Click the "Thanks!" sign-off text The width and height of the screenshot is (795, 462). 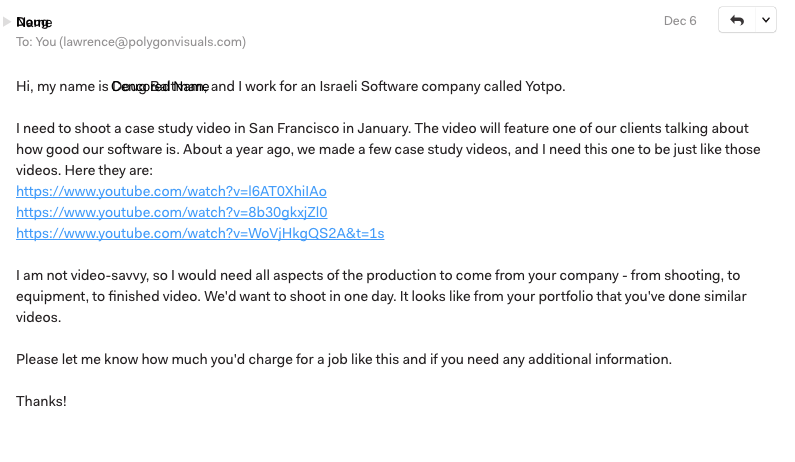[42, 401]
